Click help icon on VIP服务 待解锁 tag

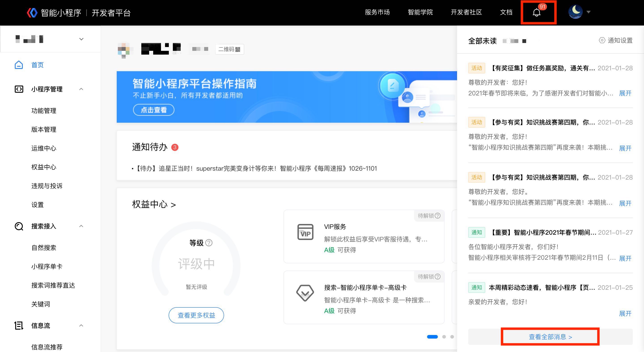tap(438, 216)
